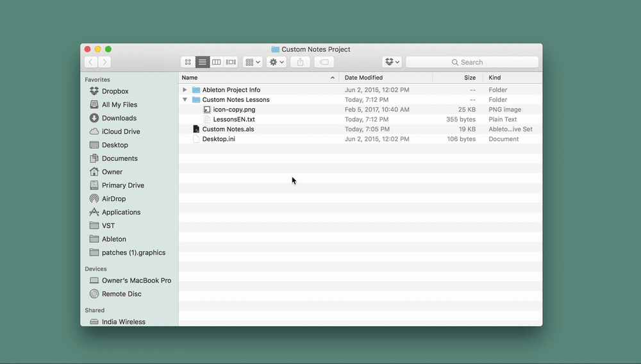Click the Today, 7:05 PM date cell
The image size is (641, 364).
point(367,129)
